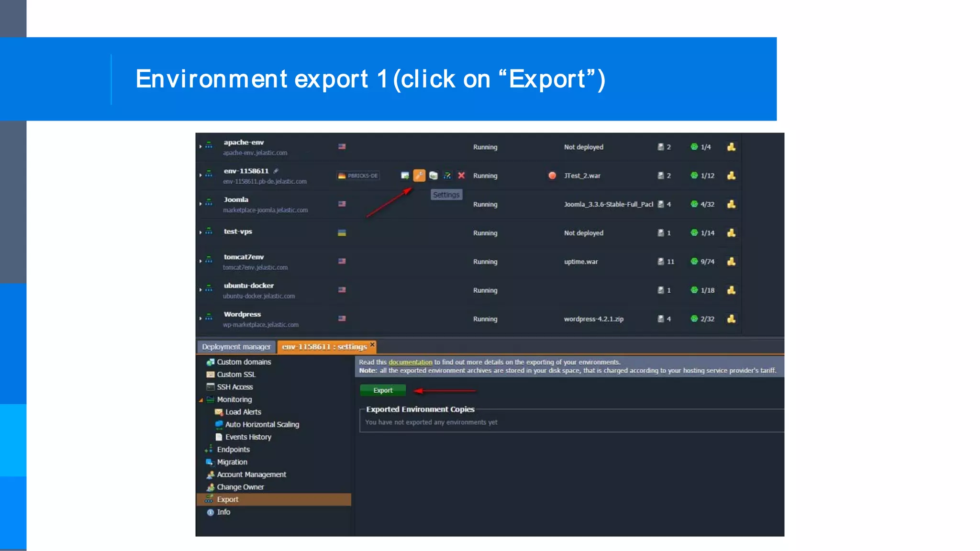Screen dimensions: 980x551
Task: Expand the test-vps environment row
Action: click(x=200, y=232)
